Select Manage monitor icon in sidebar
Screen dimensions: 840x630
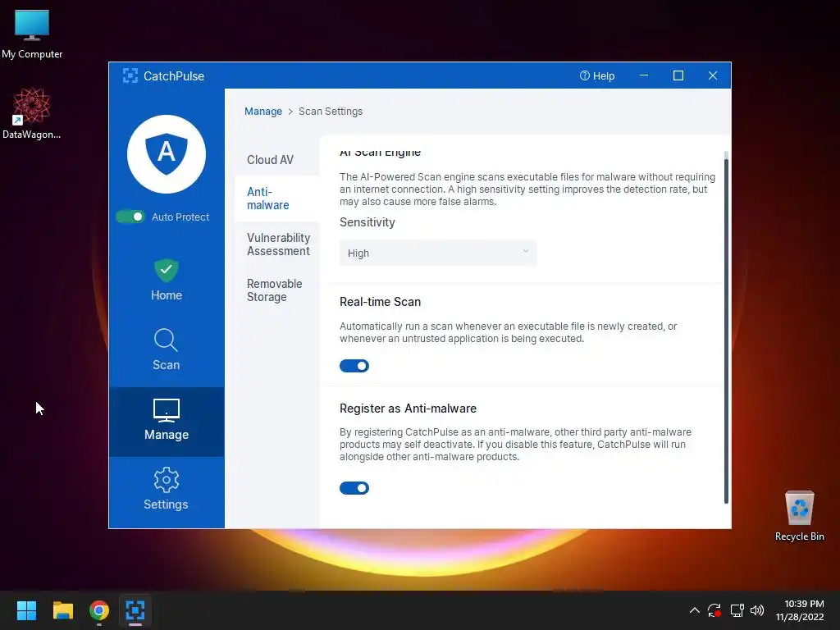(167, 411)
